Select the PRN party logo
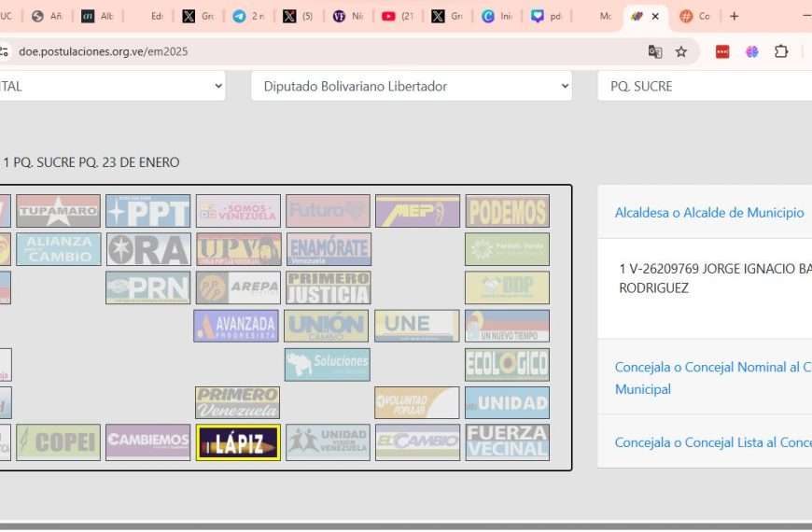The height and width of the screenshot is (532, 812). (x=148, y=287)
